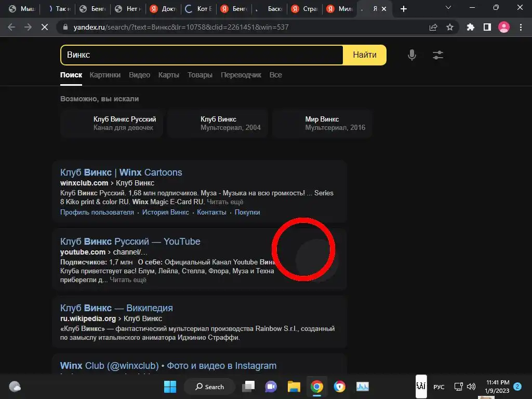The width and height of the screenshot is (532, 399).
Task: Open the История Винкс sitelink
Action: click(166, 212)
